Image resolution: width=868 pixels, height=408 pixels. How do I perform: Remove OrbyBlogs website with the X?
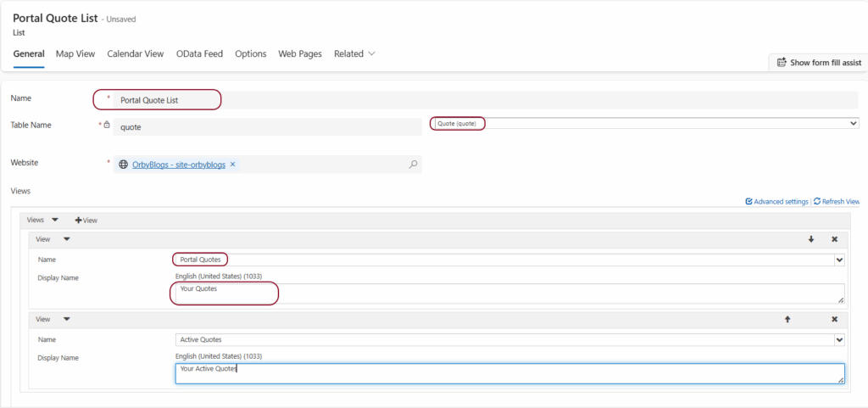click(x=232, y=165)
